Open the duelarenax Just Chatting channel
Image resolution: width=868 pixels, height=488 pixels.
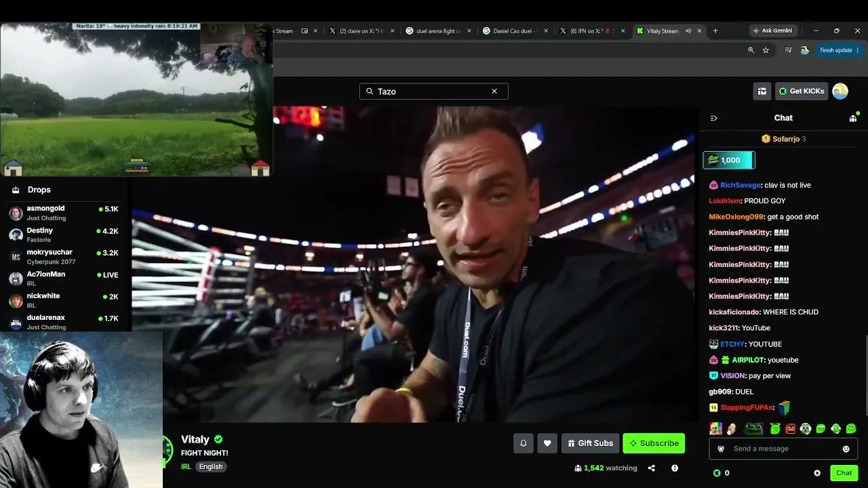click(64, 322)
